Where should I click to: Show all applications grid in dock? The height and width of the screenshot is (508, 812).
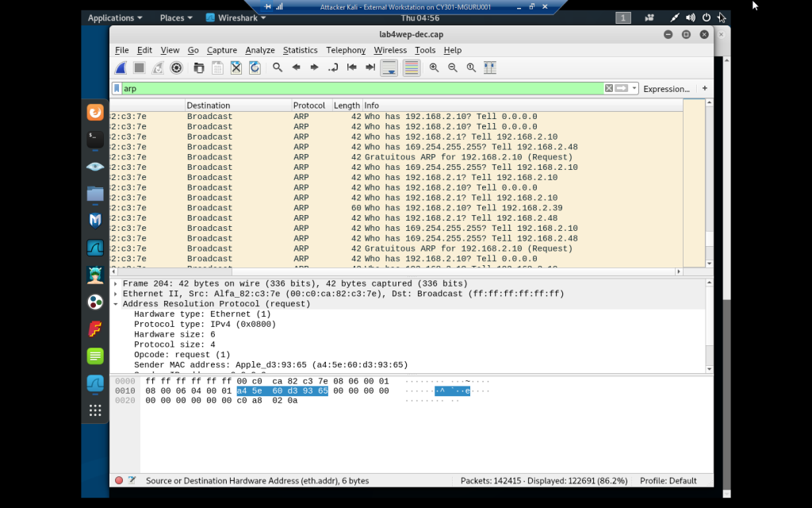point(95,410)
